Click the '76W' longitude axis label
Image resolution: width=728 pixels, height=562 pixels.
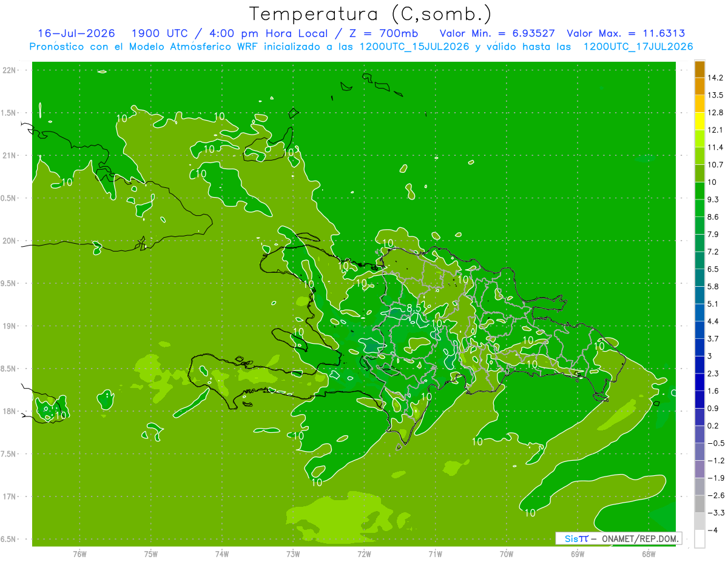pyautogui.click(x=79, y=553)
